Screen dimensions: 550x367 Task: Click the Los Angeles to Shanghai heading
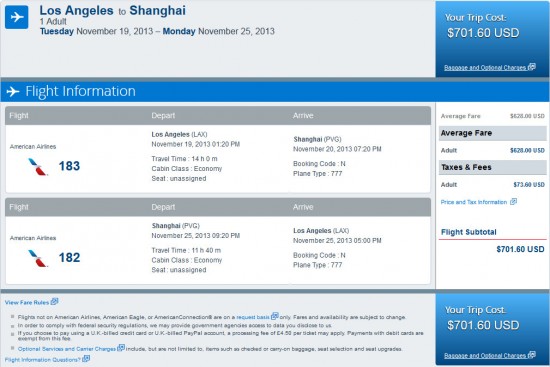pyautogui.click(x=113, y=11)
